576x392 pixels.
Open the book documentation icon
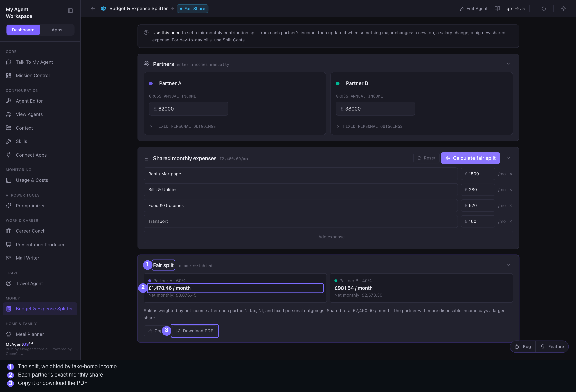tap(497, 8)
